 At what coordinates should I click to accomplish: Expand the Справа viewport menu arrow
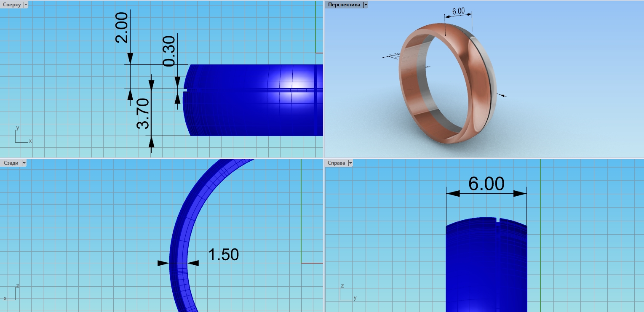tap(350, 163)
